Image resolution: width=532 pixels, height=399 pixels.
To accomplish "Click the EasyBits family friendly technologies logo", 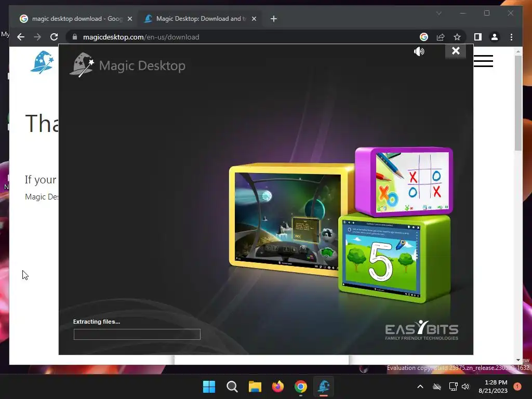I will [x=422, y=330].
